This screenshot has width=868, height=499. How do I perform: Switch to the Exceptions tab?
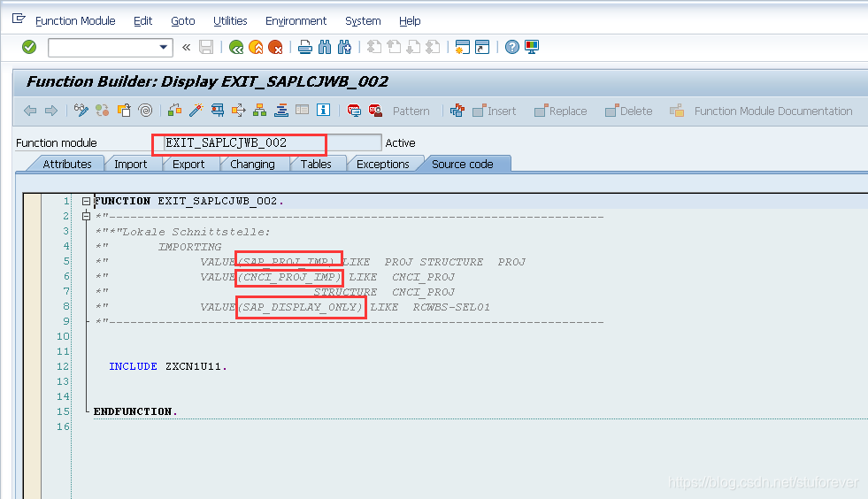tap(383, 164)
